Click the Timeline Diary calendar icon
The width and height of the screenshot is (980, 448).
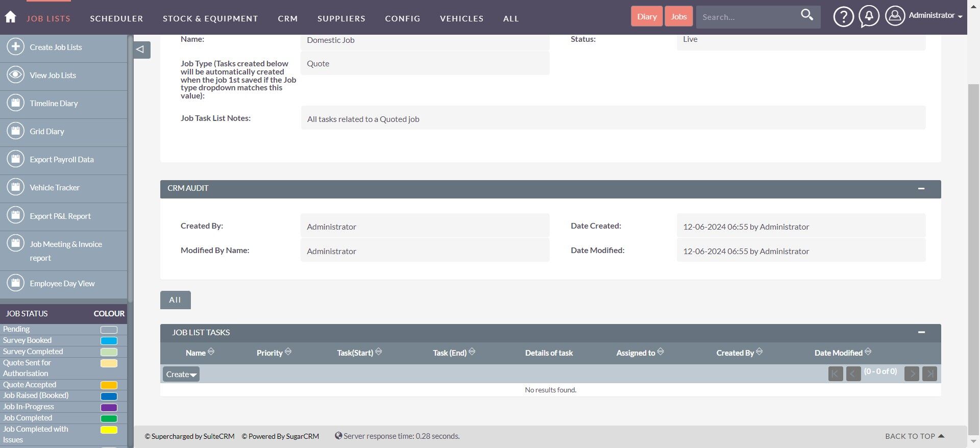coord(16,103)
